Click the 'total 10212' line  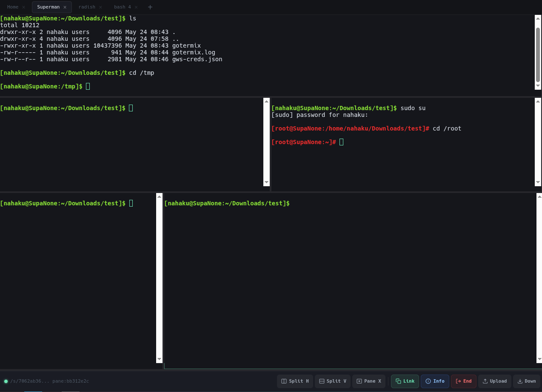click(x=20, y=25)
